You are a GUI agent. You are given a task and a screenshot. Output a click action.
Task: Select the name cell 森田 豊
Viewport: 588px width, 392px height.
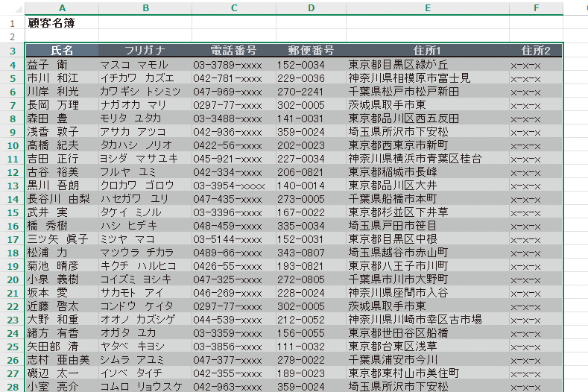[62, 118]
